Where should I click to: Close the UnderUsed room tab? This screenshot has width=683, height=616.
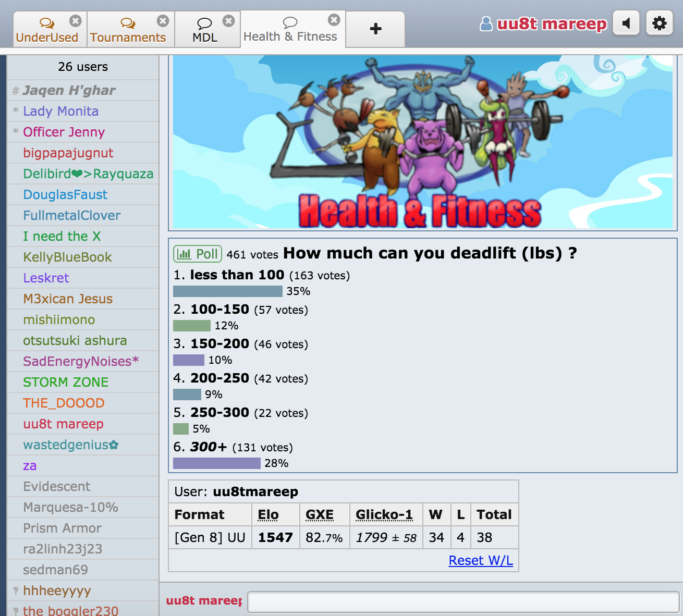(76, 21)
